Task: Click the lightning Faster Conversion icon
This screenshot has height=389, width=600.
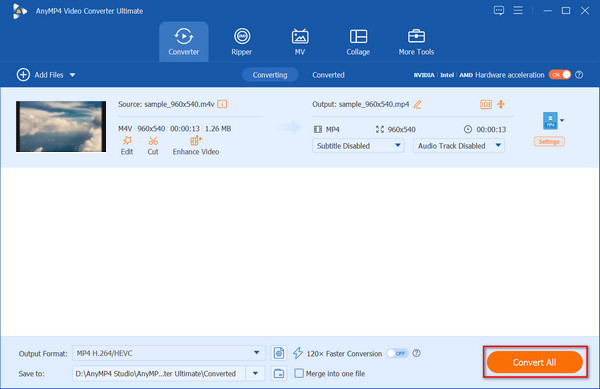Action: [x=298, y=353]
